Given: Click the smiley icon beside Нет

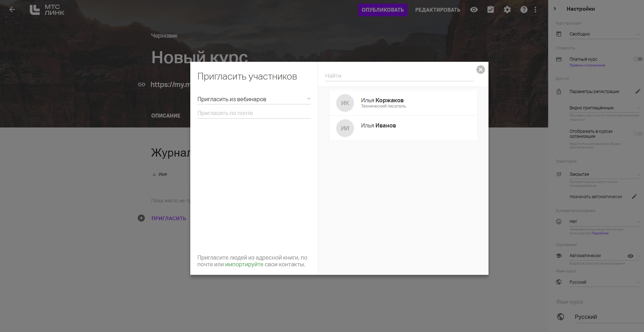Looking at the screenshot, I should (559, 222).
